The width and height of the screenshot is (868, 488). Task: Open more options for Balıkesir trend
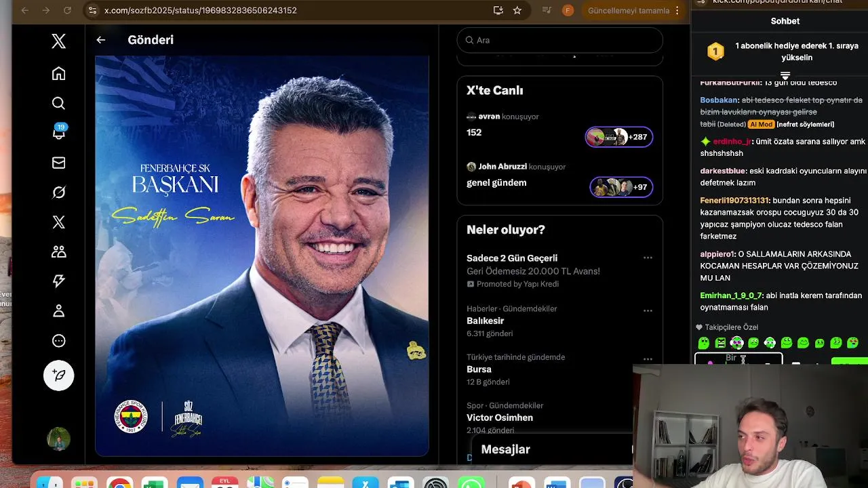[x=648, y=310]
